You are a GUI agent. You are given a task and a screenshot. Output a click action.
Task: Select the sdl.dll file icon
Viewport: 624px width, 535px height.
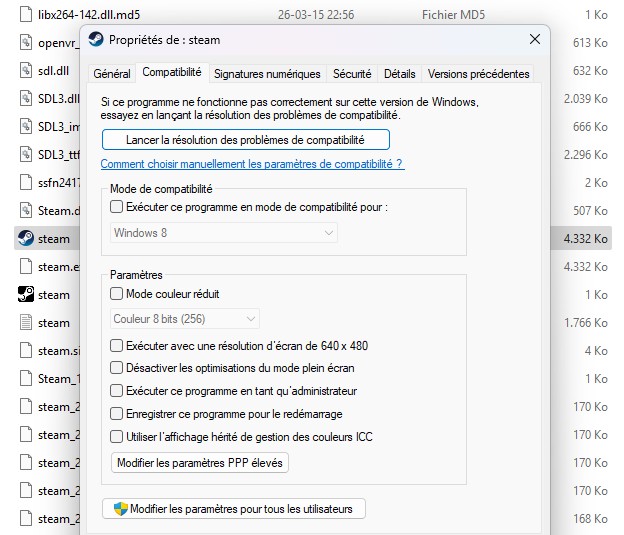pyautogui.click(x=27, y=71)
